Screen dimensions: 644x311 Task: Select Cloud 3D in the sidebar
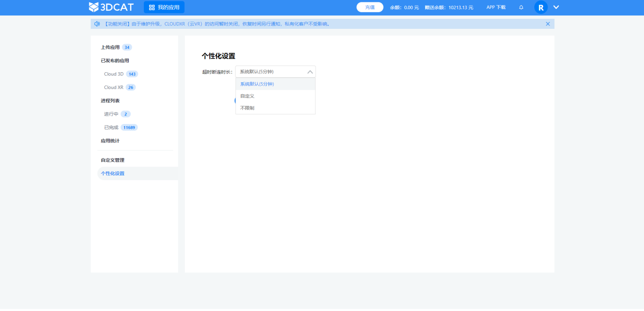pyautogui.click(x=114, y=74)
